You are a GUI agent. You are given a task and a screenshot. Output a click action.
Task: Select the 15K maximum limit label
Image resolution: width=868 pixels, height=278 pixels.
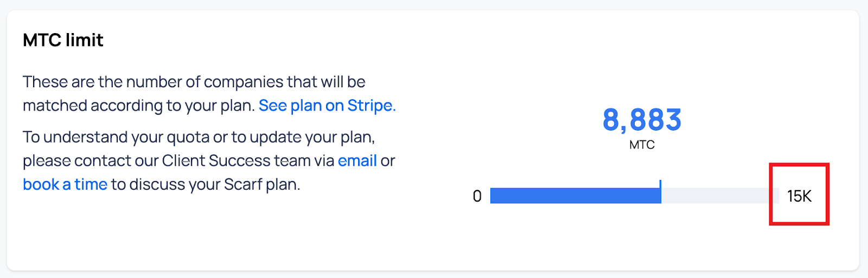pos(799,196)
